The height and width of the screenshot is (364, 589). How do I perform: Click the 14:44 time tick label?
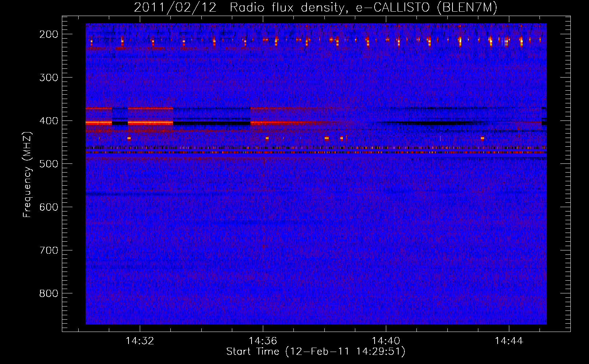pos(509,341)
